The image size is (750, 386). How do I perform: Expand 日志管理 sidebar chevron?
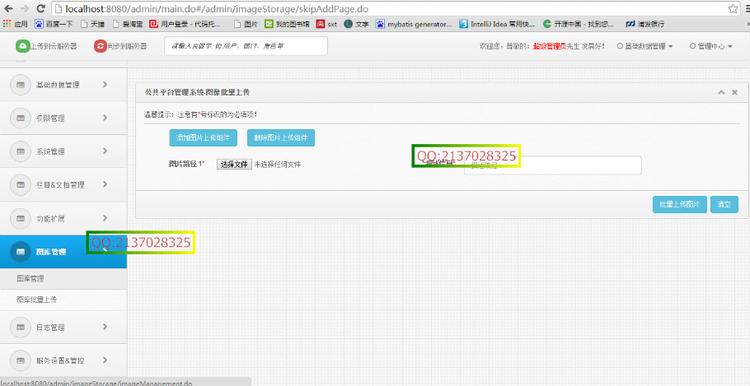[x=105, y=327]
